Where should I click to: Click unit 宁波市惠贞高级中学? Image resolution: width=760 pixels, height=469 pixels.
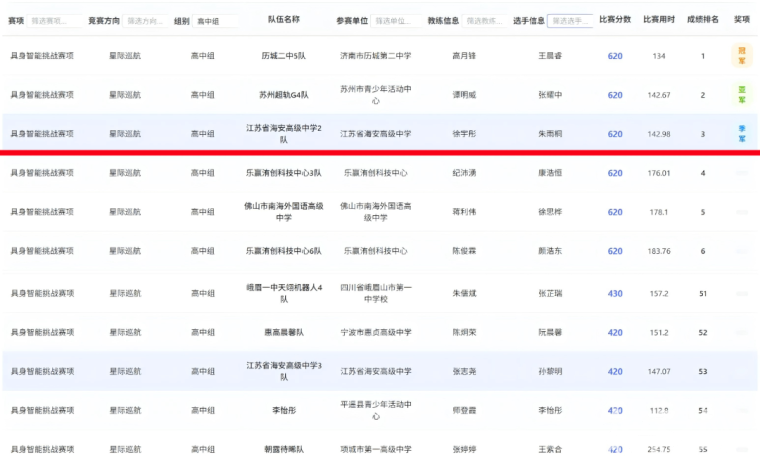coord(376,332)
